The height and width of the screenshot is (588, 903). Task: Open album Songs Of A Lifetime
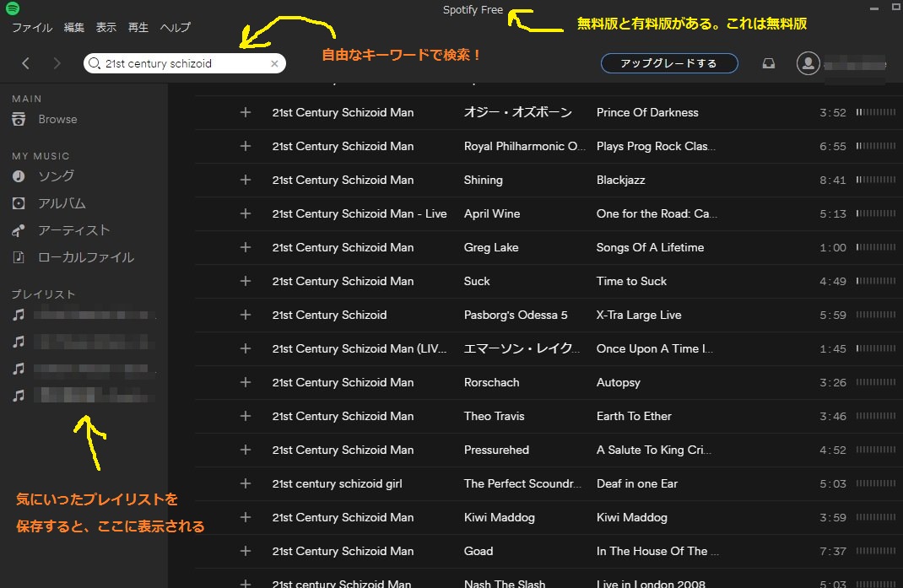click(650, 248)
